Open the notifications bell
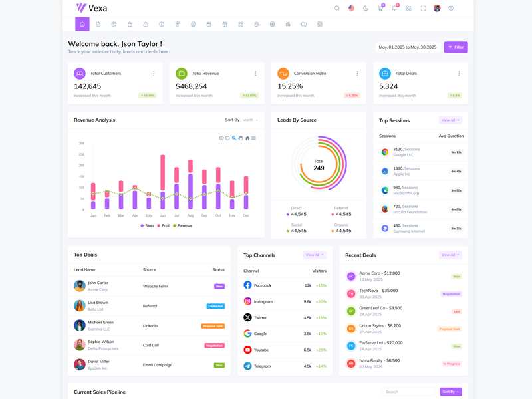 [394, 9]
